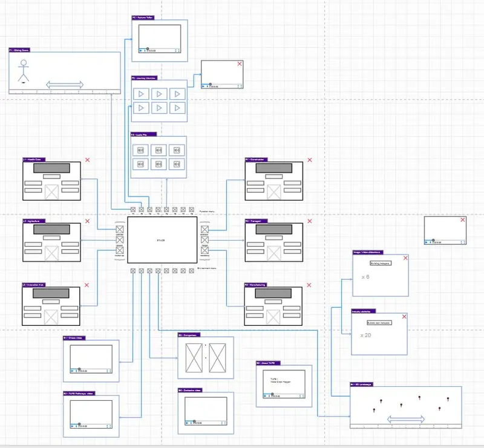Image resolution: width=484 pixels, height=448 pixels.
Task: Select the stick figure in Sliding Doors
Action: (x=24, y=71)
